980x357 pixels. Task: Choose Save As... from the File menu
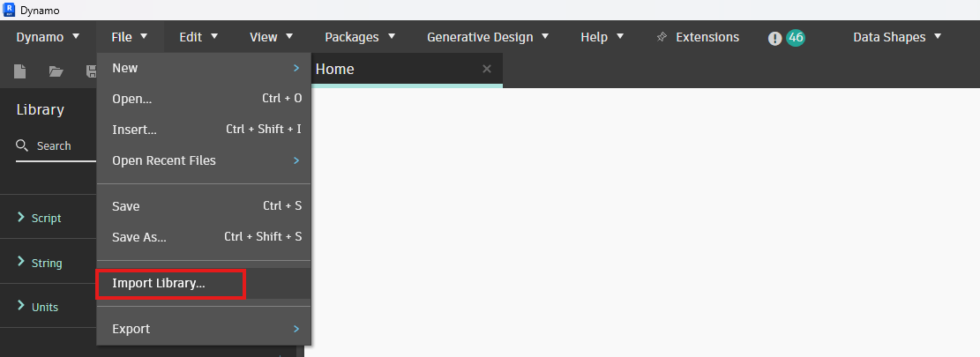point(205,237)
